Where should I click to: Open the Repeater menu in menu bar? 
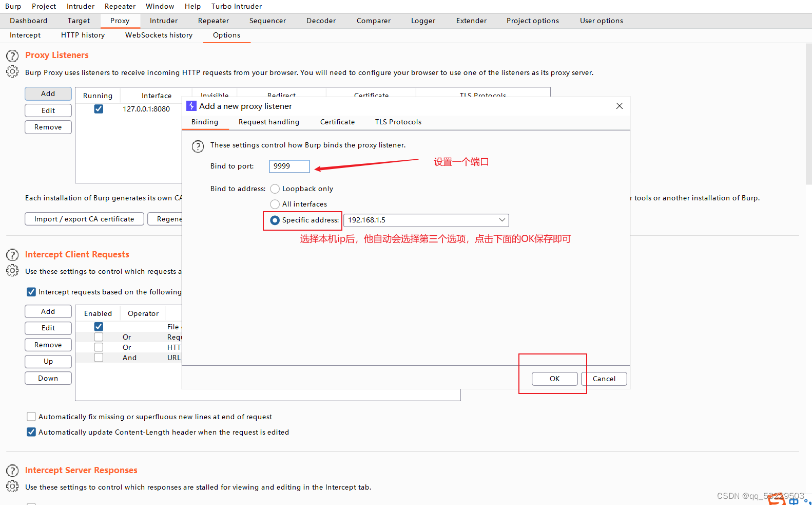(120, 6)
